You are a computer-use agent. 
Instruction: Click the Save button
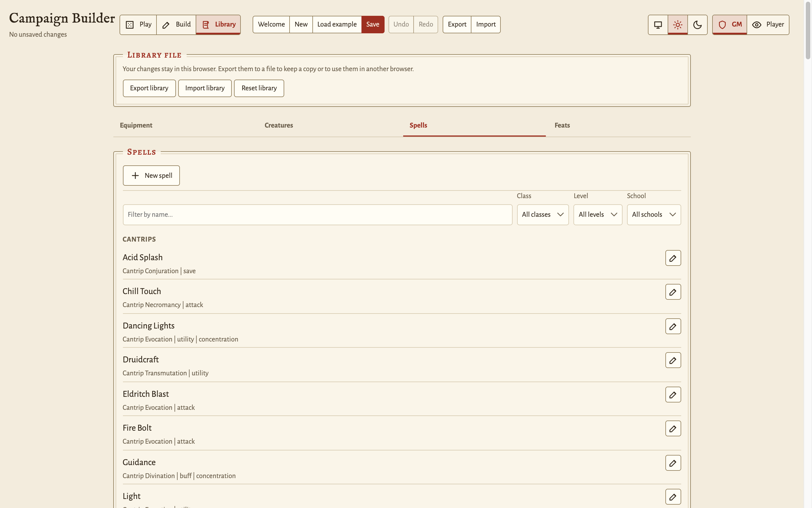373,25
